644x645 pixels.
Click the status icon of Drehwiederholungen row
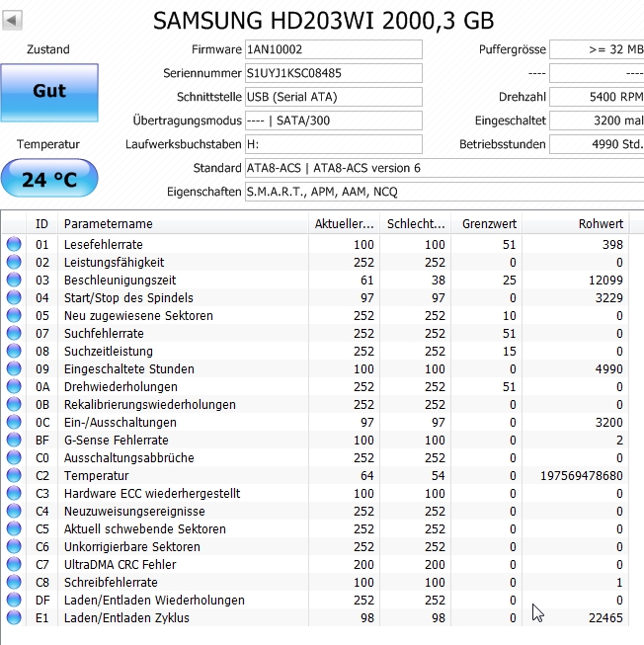(x=14, y=386)
